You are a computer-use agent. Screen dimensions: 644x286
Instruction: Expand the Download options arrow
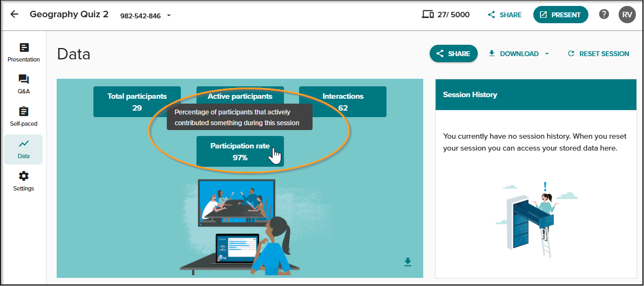pos(547,54)
